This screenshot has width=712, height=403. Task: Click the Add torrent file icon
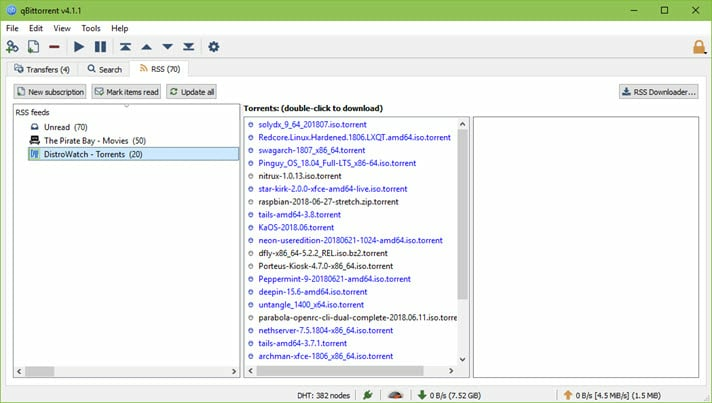33,47
